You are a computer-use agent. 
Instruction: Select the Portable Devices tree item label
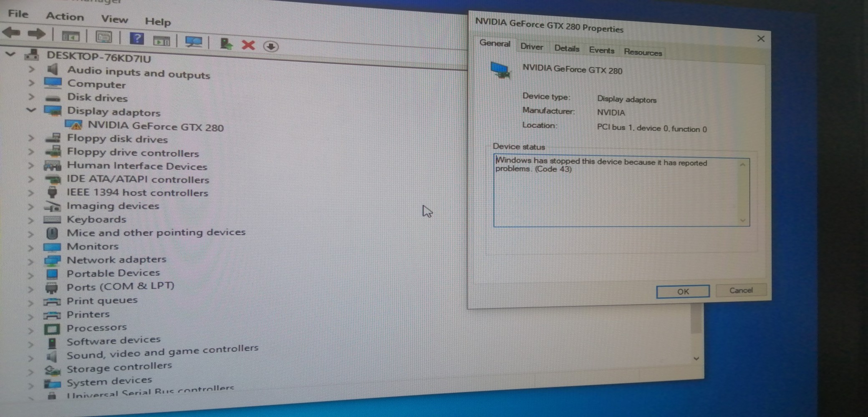coord(113,273)
